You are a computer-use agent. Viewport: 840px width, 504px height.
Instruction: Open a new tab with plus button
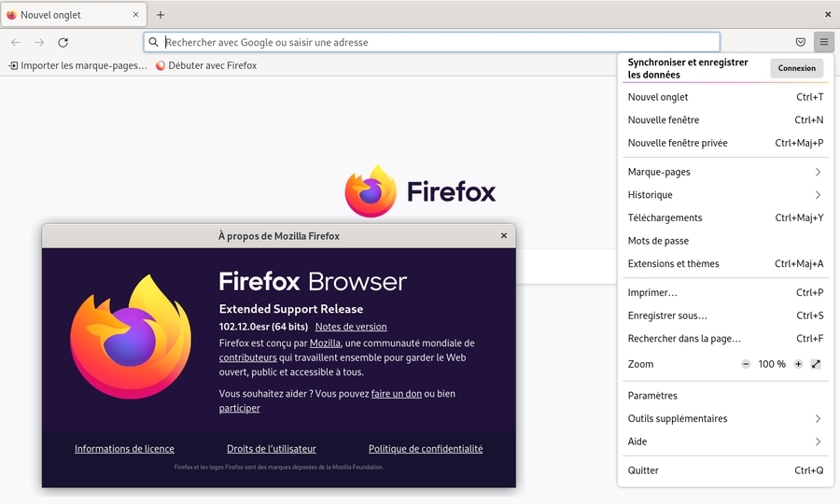161,15
